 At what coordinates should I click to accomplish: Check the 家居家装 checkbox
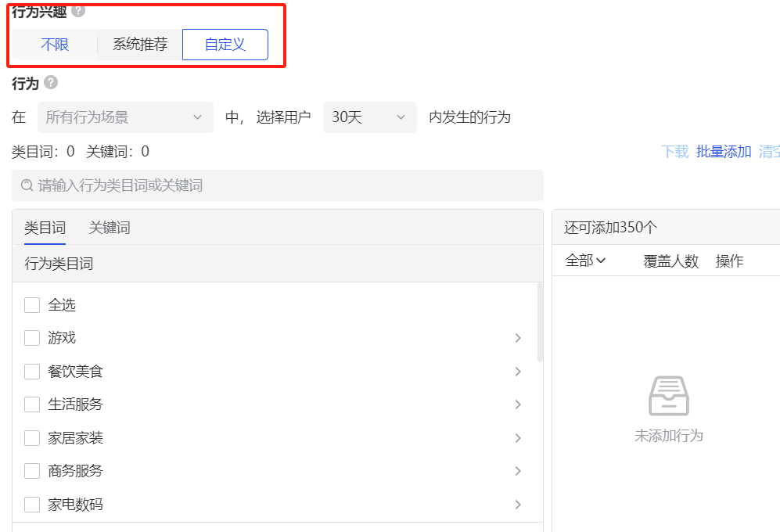(x=32, y=438)
